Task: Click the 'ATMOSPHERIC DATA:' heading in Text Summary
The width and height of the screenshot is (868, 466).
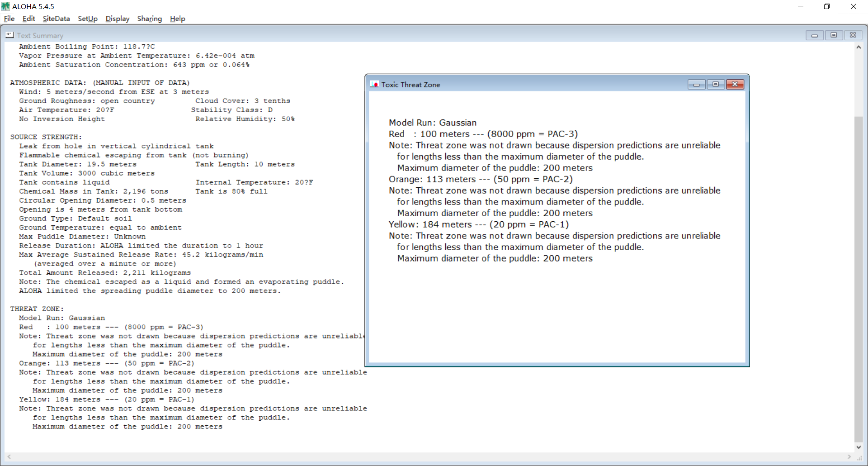Action: (x=47, y=83)
